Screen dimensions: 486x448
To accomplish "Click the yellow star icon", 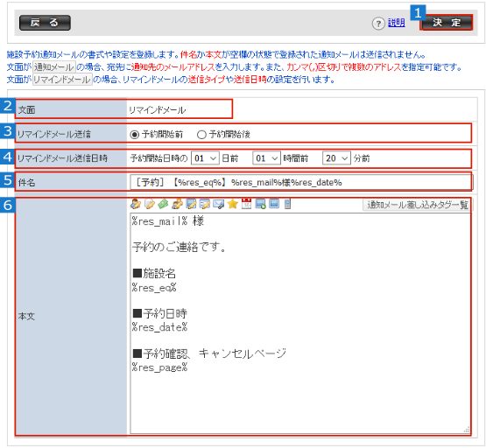I will pos(232,204).
